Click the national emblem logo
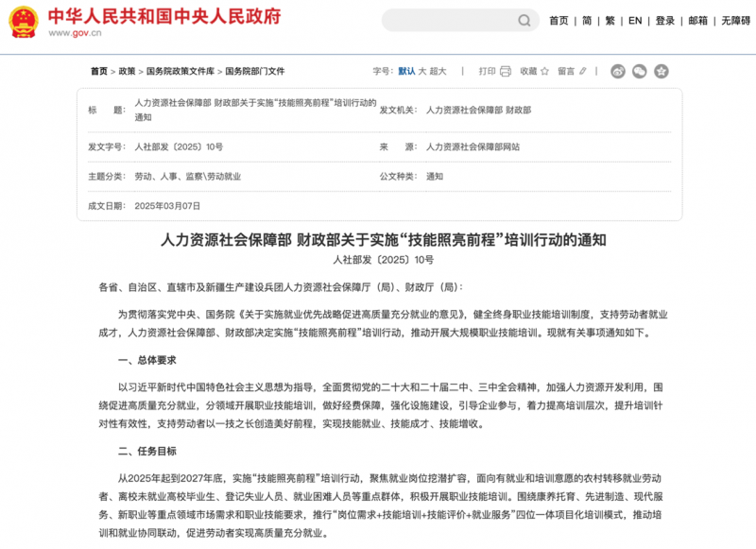 (23, 21)
